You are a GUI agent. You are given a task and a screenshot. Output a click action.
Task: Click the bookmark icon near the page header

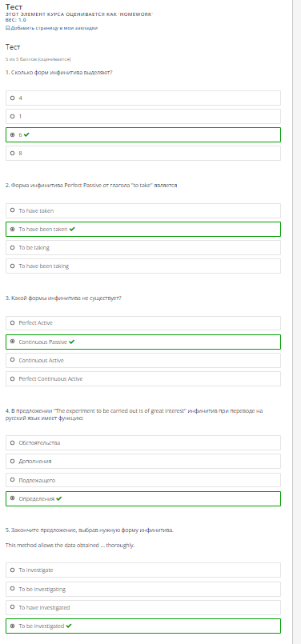[7, 28]
